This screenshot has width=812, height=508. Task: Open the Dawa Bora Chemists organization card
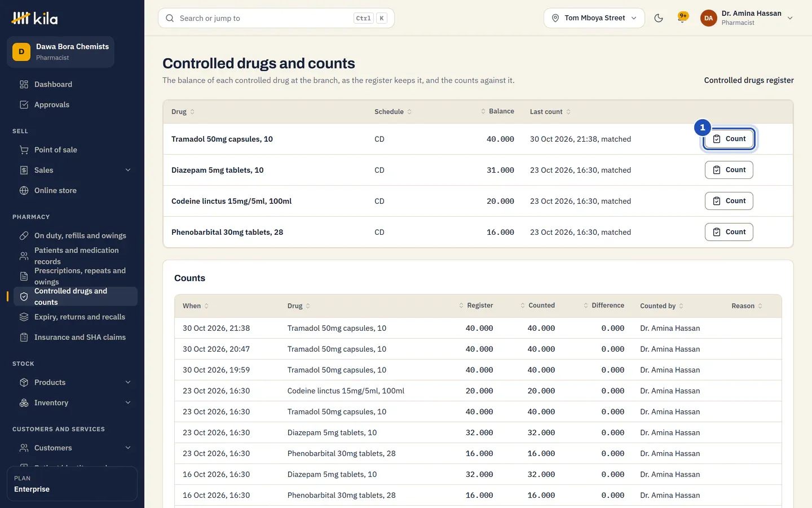click(x=60, y=52)
